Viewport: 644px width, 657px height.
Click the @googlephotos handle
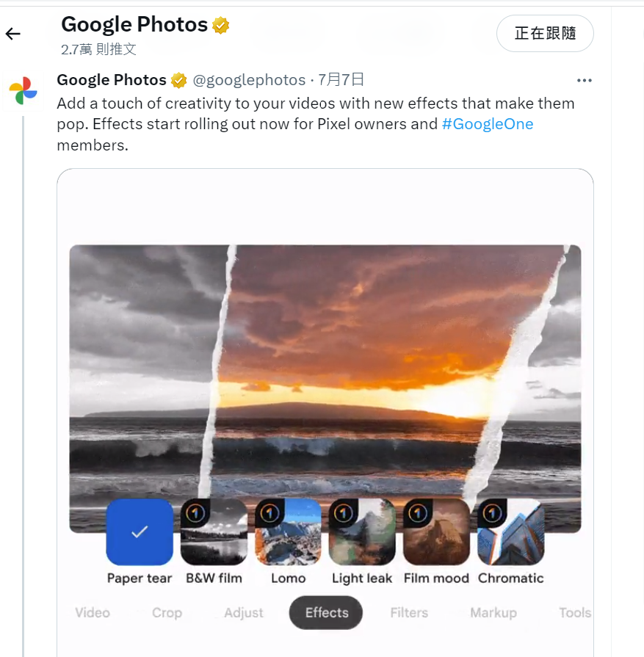249,80
